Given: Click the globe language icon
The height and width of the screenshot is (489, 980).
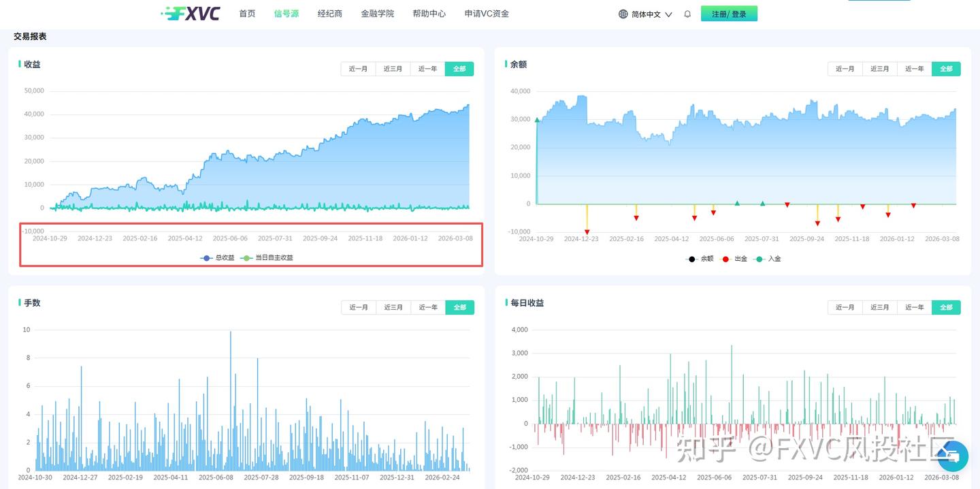Looking at the screenshot, I should tap(622, 14).
